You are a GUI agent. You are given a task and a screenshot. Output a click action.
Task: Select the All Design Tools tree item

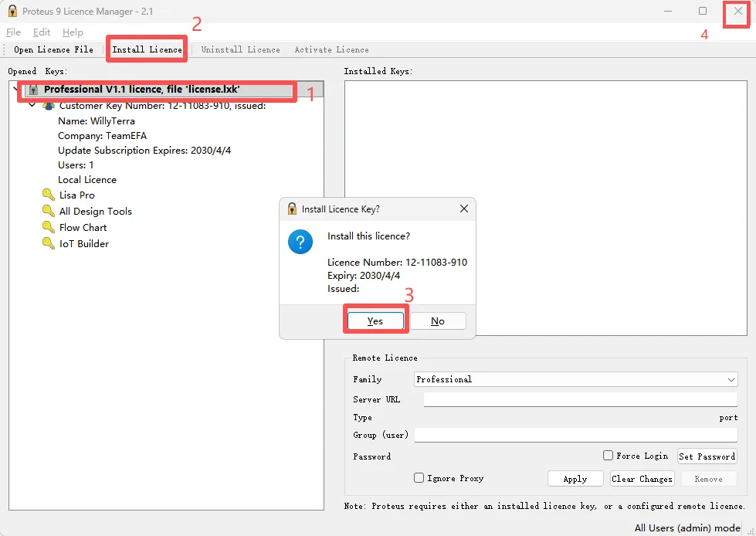click(x=96, y=211)
